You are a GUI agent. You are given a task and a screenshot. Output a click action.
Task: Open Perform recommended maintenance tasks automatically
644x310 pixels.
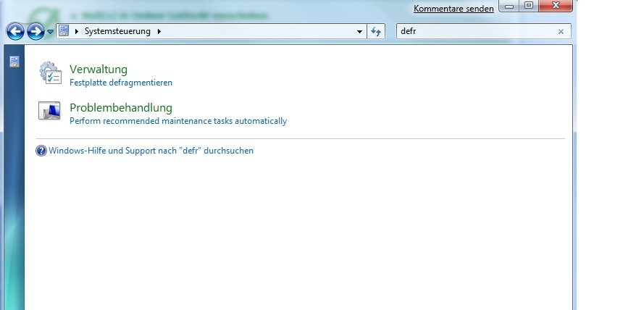coord(178,121)
